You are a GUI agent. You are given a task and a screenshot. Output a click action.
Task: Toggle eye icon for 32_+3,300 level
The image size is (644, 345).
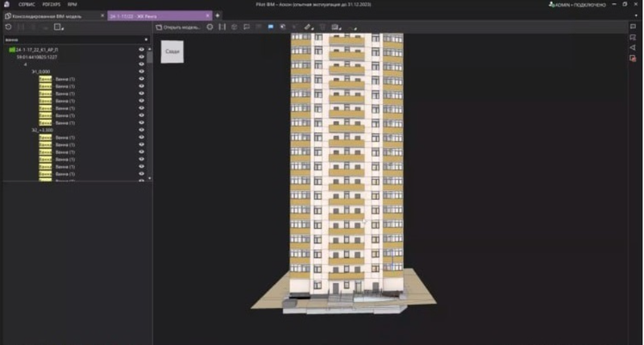(x=141, y=130)
